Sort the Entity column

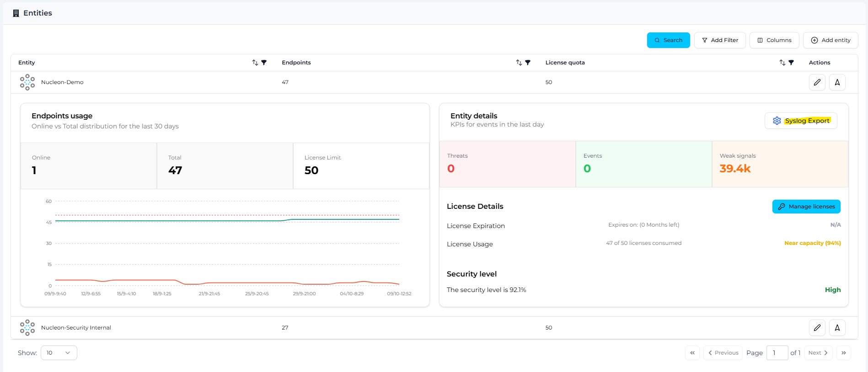[x=255, y=63]
